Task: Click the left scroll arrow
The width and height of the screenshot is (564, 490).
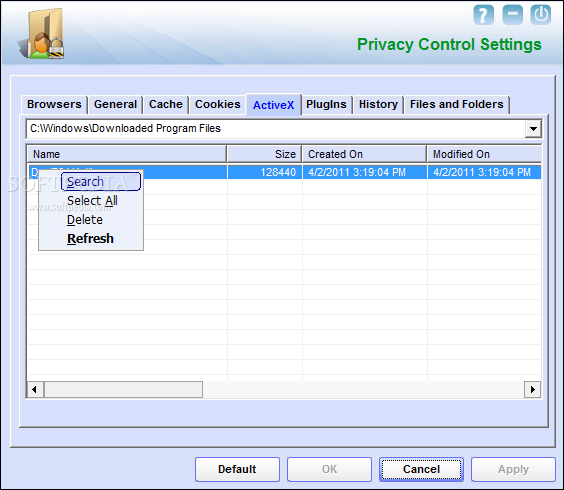Action: click(x=35, y=390)
